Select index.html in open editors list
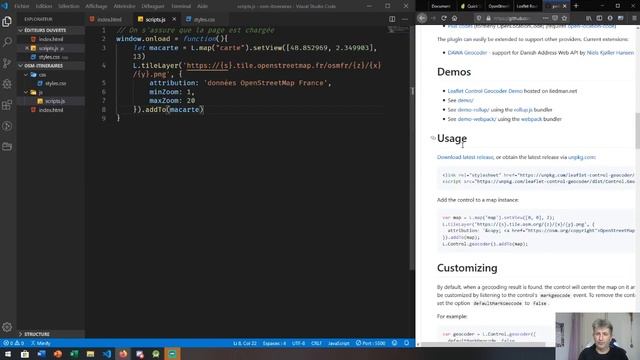Viewport: 640px width, 360px height. pos(51,39)
